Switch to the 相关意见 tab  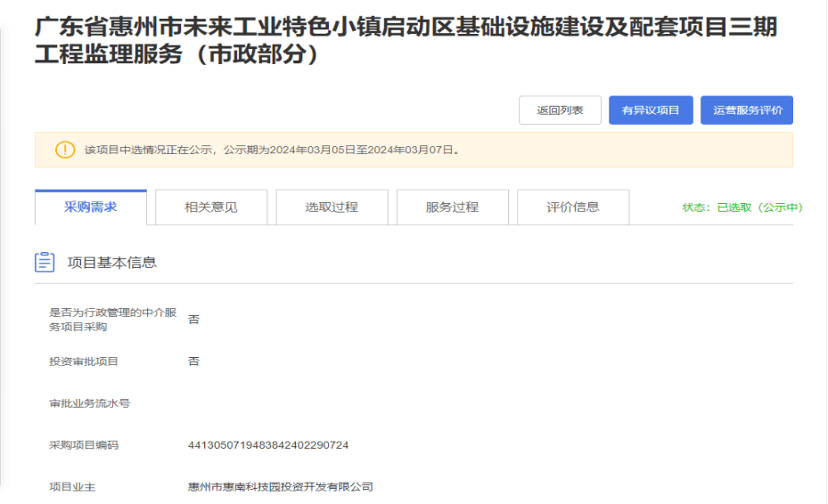pyautogui.click(x=211, y=207)
